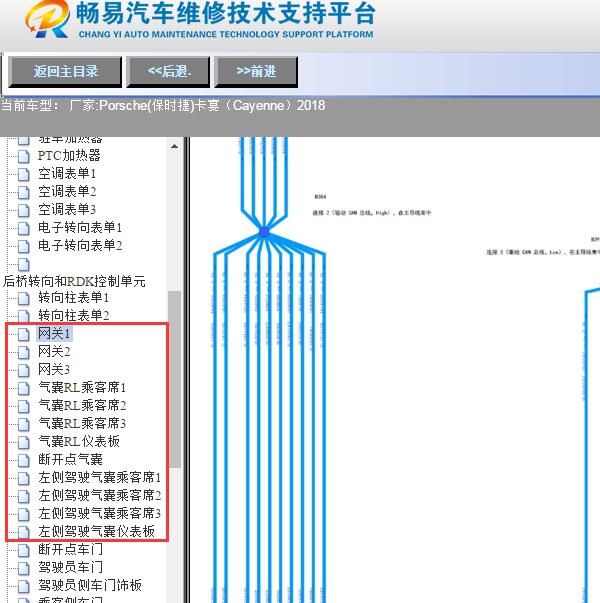This screenshot has width=600, height=603.
Task: Click the page icon beside 气囊RL仪表板
Action: pyautogui.click(x=24, y=443)
